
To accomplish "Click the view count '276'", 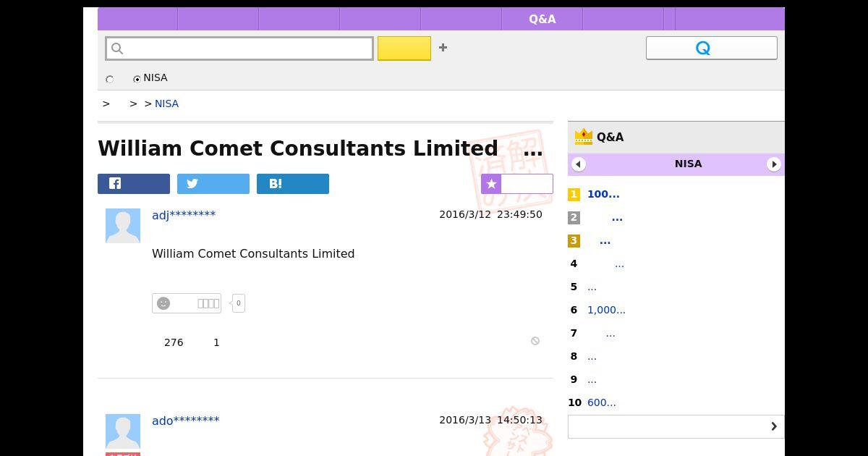I will 174,342.
